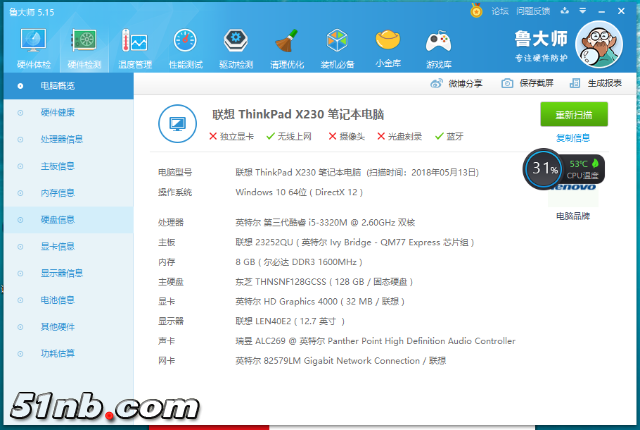Click green 重新扫描 rescan button
640x430 pixels.
click(573, 113)
